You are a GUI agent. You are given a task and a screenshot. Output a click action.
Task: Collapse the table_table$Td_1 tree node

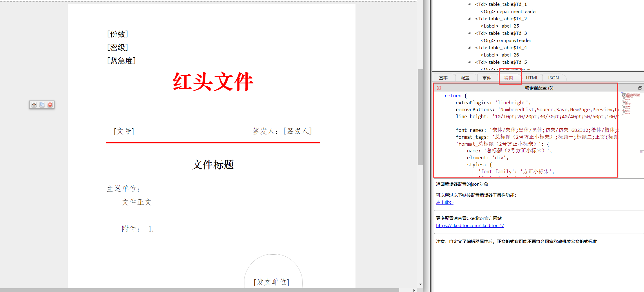(x=469, y=4)
